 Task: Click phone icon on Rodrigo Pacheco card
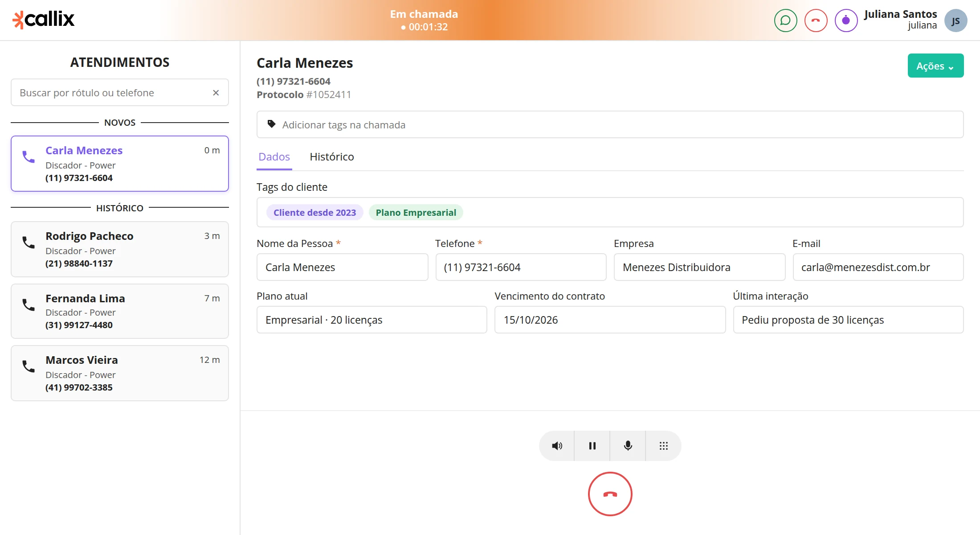(x=29, y=243)
